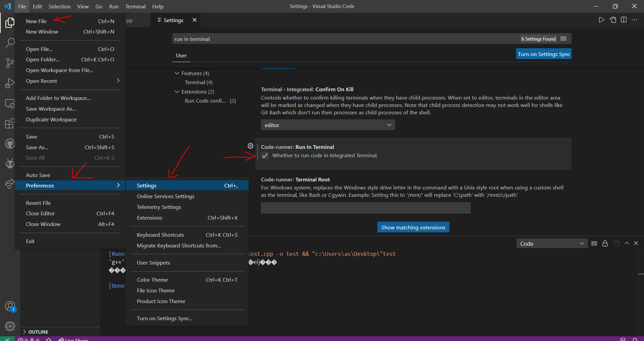Choose Close Editor menu item
The image size is (644, 341).
pyautogui.click(x=70, y=213)
